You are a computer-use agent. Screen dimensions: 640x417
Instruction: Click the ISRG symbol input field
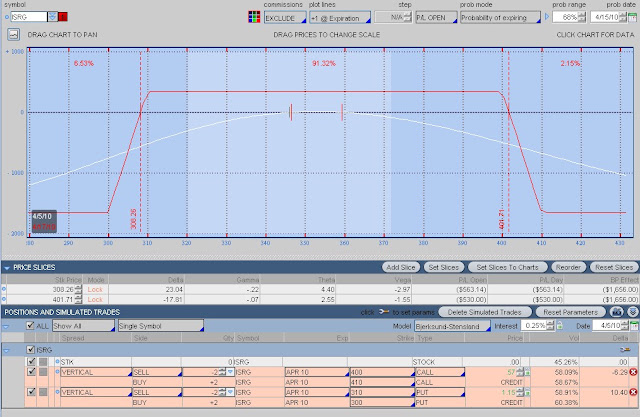29,17
